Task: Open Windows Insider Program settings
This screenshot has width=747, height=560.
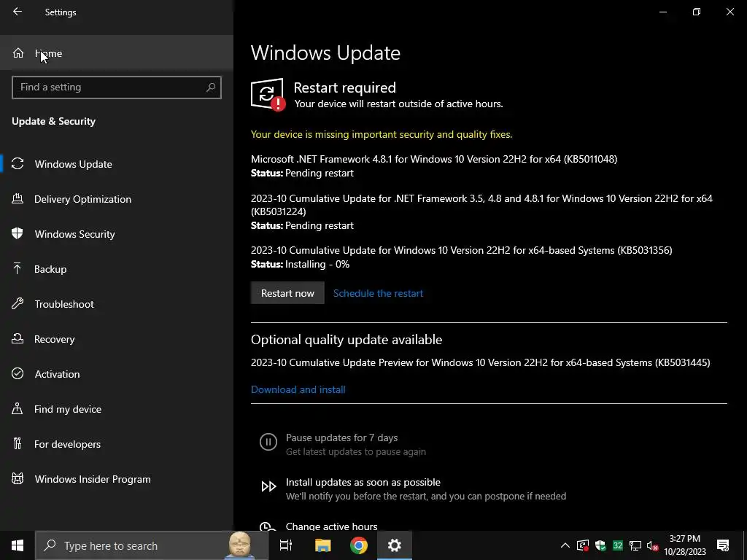Action: (117, 479)
